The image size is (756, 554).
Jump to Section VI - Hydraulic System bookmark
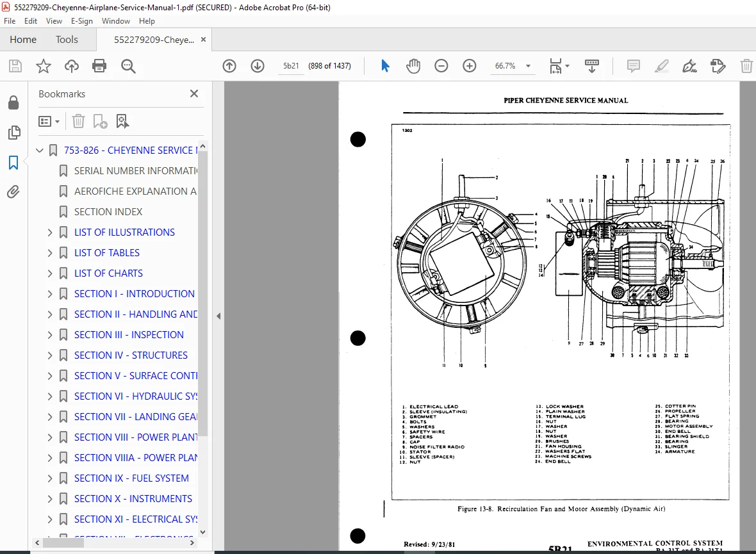[x=135, y=396]
